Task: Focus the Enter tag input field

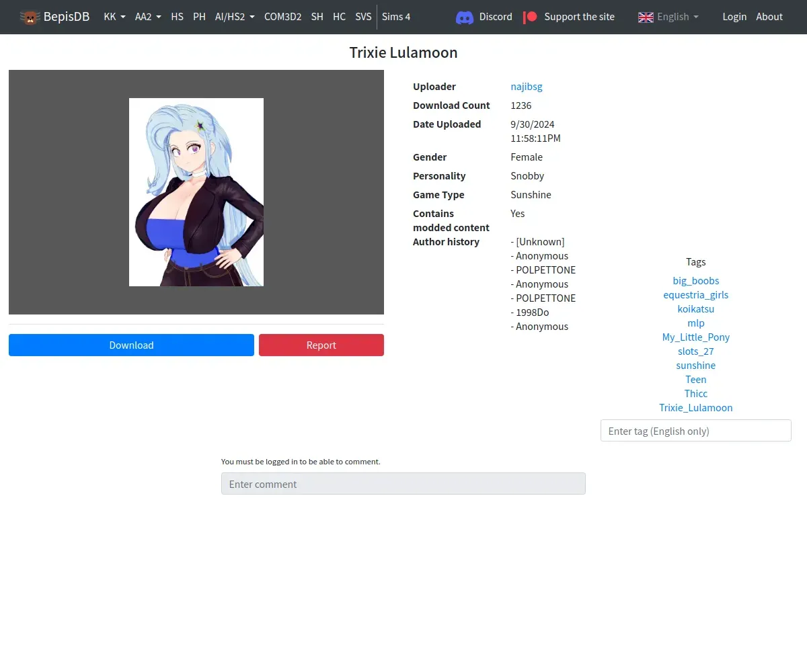Action: 696,431
